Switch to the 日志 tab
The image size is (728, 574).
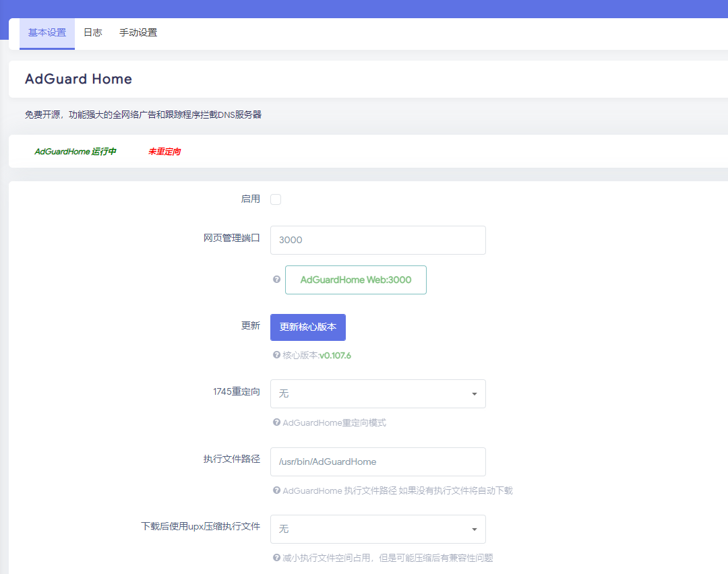pyautogui.click(x=92, y=32)
